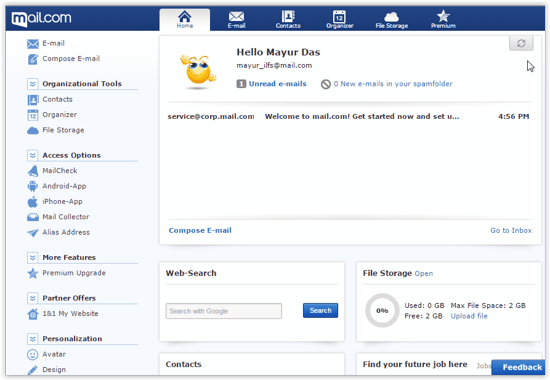550x380 pixels.
Task: Click the sidebar Organizer calendar icon
Action: click(33, 115)
